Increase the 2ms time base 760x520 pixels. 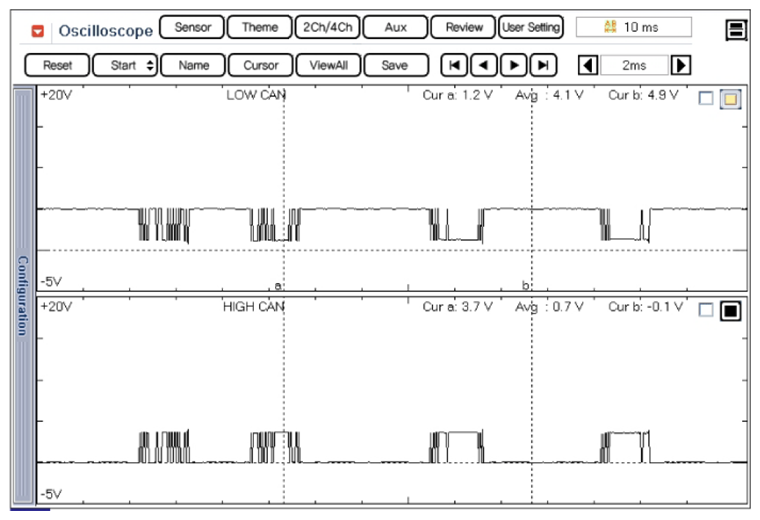pos(681,65)
